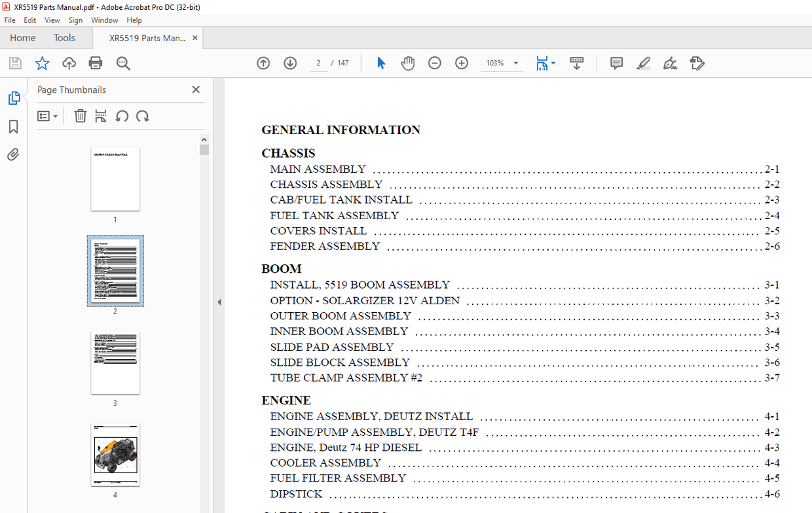The image size is (812, 513).
Task: Open the Bookmarks side panel
Action: [14, 127]
